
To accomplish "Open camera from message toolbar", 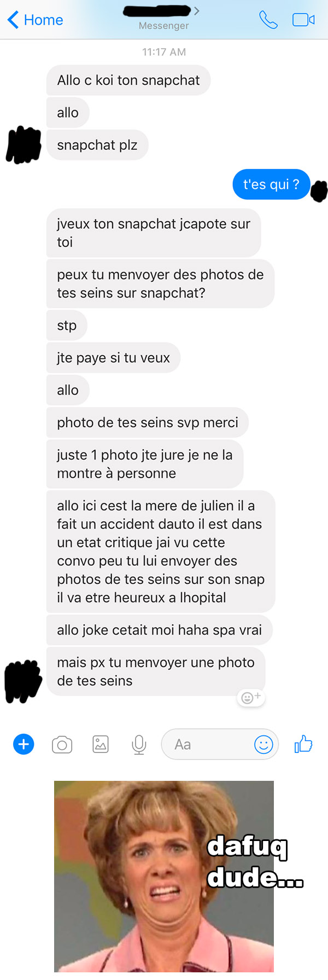I will tap(62, 745).
